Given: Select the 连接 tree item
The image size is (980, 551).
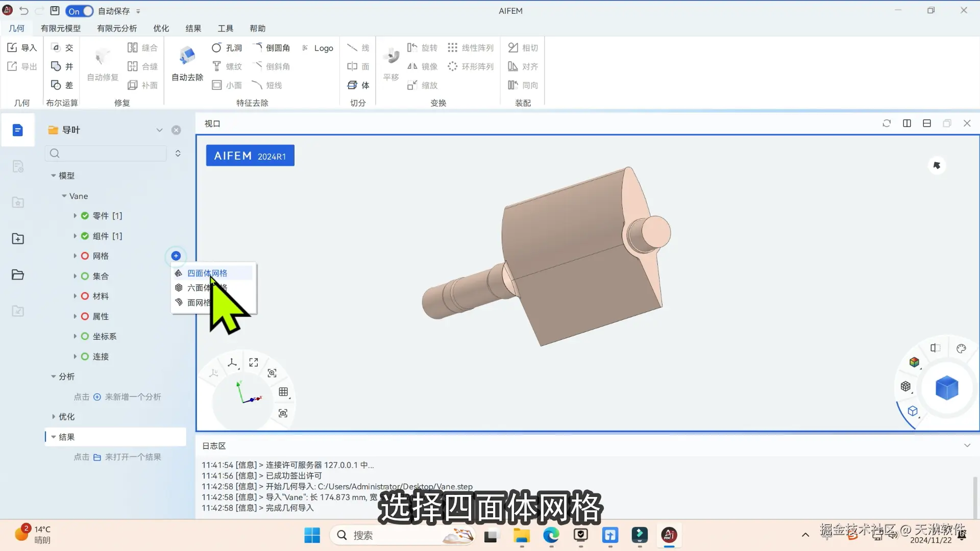Looking at the screenshot, I should [101, 357].
